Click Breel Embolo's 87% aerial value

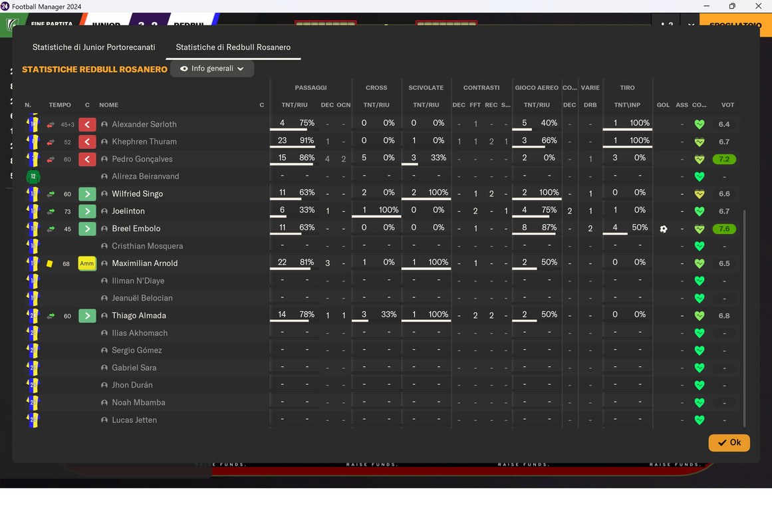(549, 227)
